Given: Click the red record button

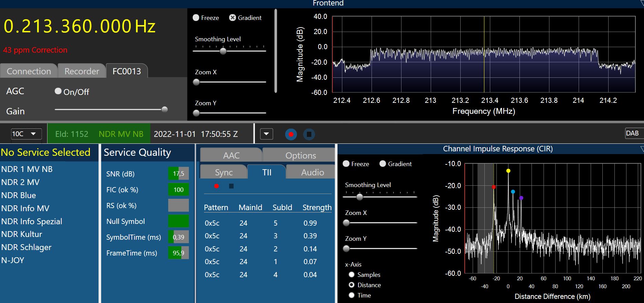Looking at the screenshot, I should (291, 134).
